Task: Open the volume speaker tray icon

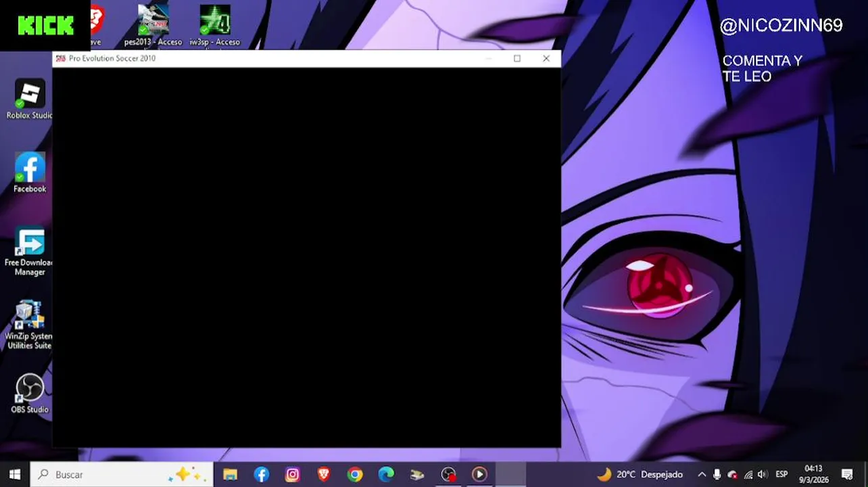Action: 763,475
